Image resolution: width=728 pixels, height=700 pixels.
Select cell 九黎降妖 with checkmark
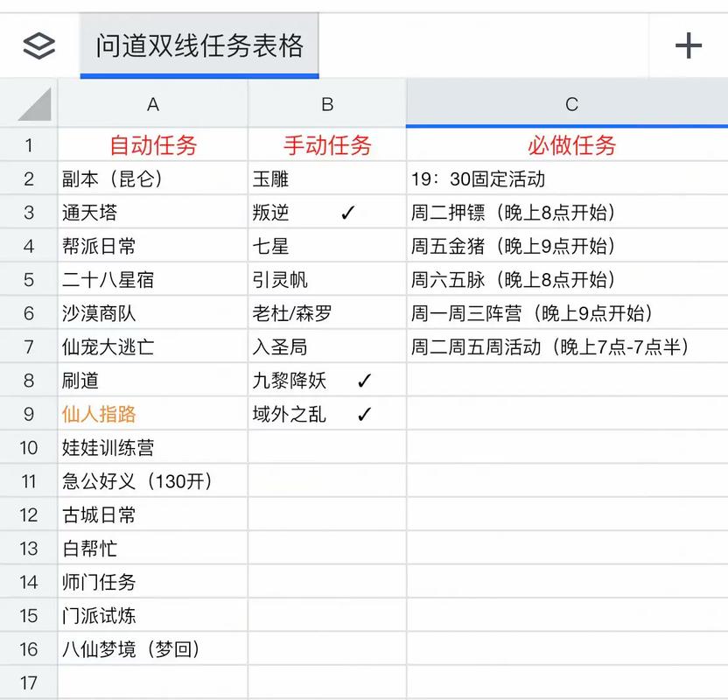327,381
